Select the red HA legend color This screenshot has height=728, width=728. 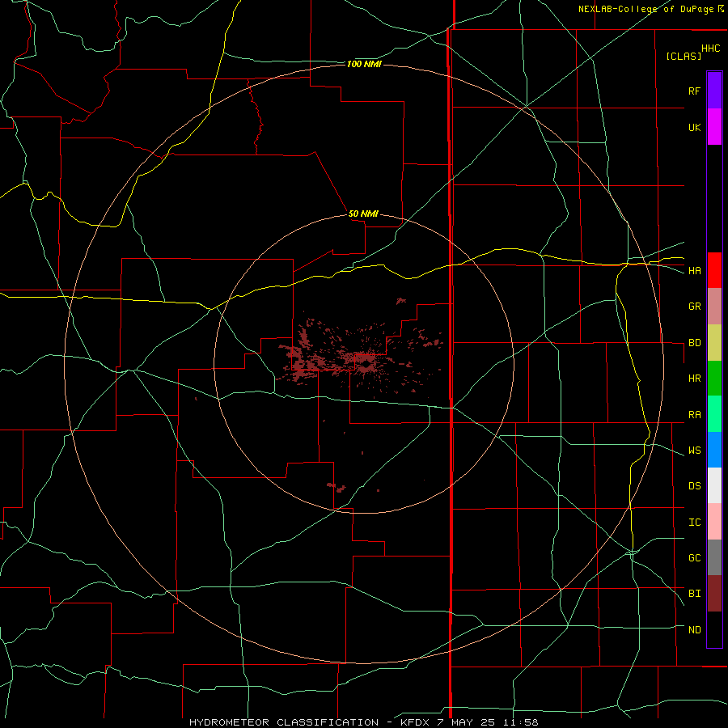714,270
